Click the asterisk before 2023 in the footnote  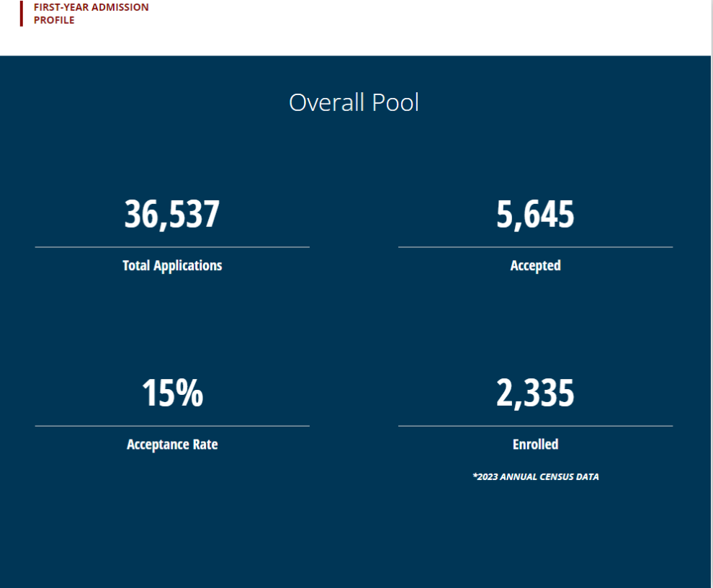tap(475, 476)
